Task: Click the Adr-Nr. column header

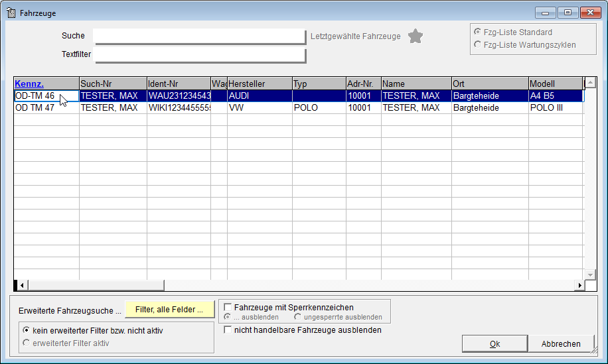Action: (x=364, y=84)
